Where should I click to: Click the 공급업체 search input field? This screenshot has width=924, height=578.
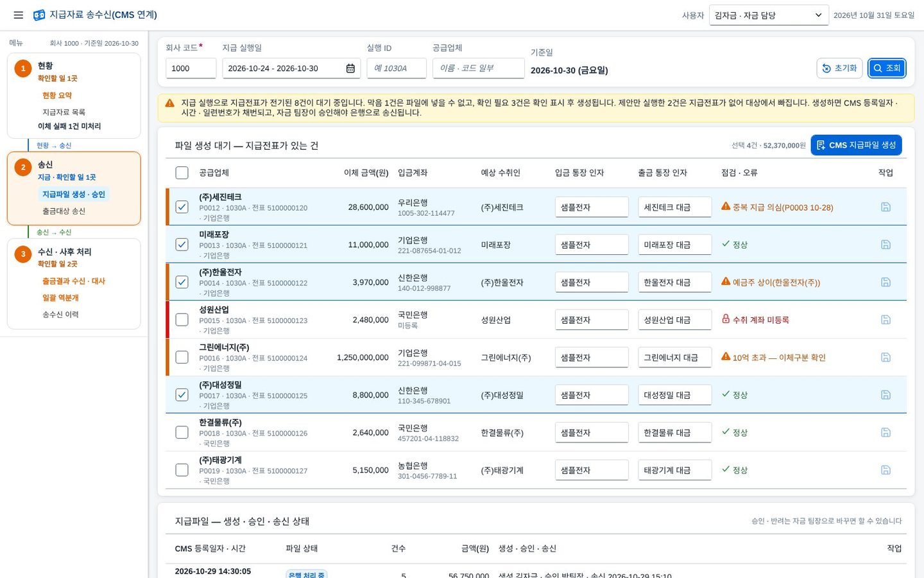(478, 68)
